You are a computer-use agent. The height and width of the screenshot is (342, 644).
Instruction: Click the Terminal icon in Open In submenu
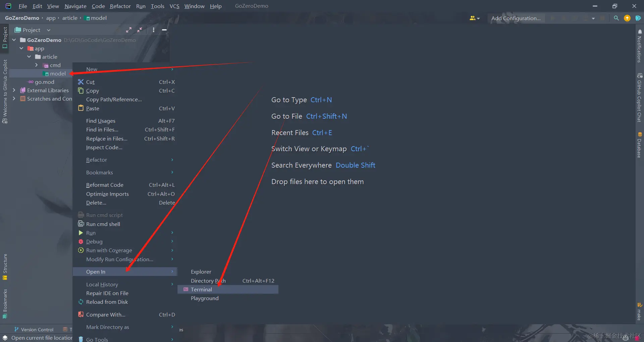tap(185, 289)
